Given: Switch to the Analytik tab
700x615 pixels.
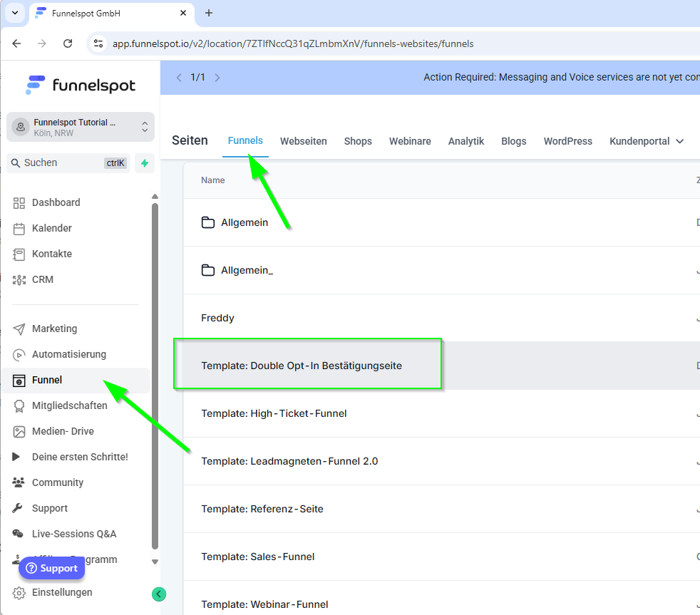Looking at the screenshot, I should [466, 142].
